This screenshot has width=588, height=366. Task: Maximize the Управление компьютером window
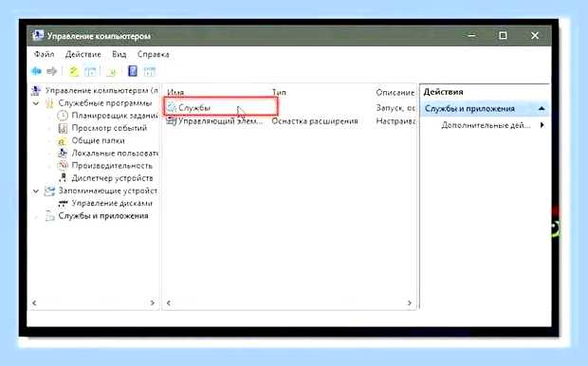click(x=503, y=36)
